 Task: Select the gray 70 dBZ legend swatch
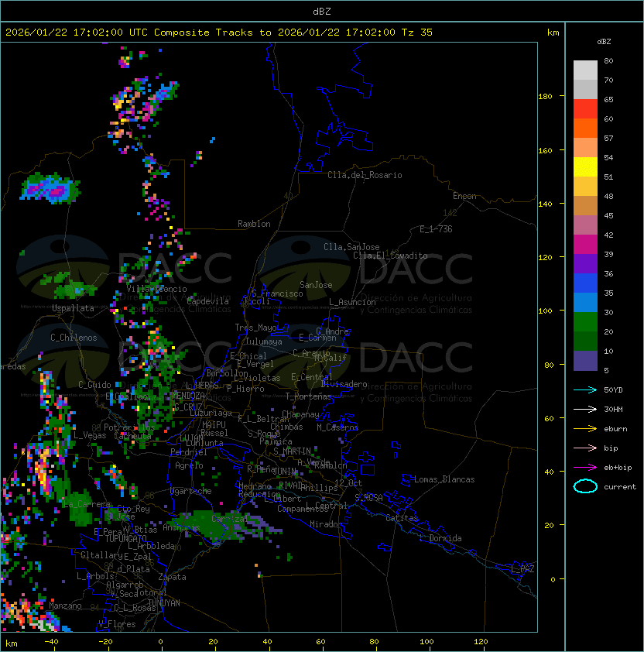(585, 89)
